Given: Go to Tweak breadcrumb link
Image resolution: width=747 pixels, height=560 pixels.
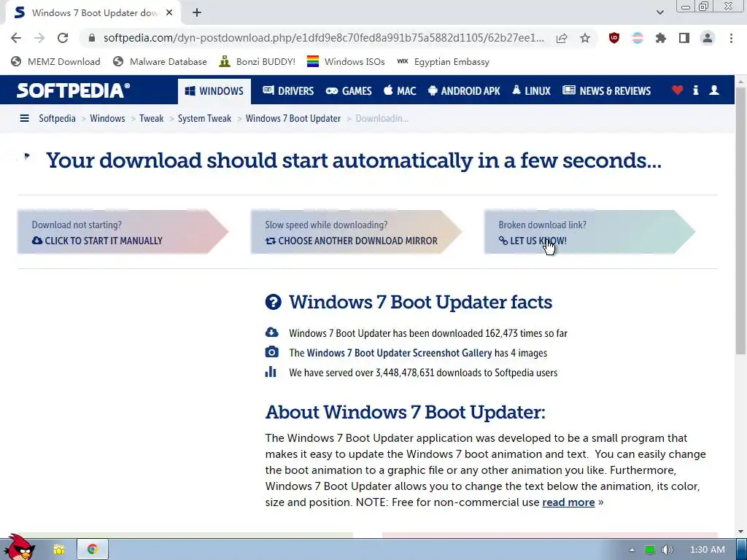Looking at the screenshot, I should [152, 118].
